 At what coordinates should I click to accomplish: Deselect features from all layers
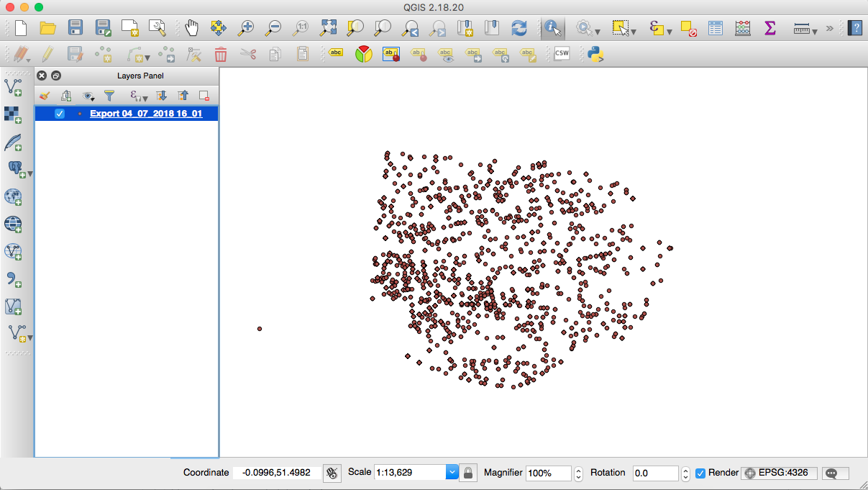(x=688, y=28)
